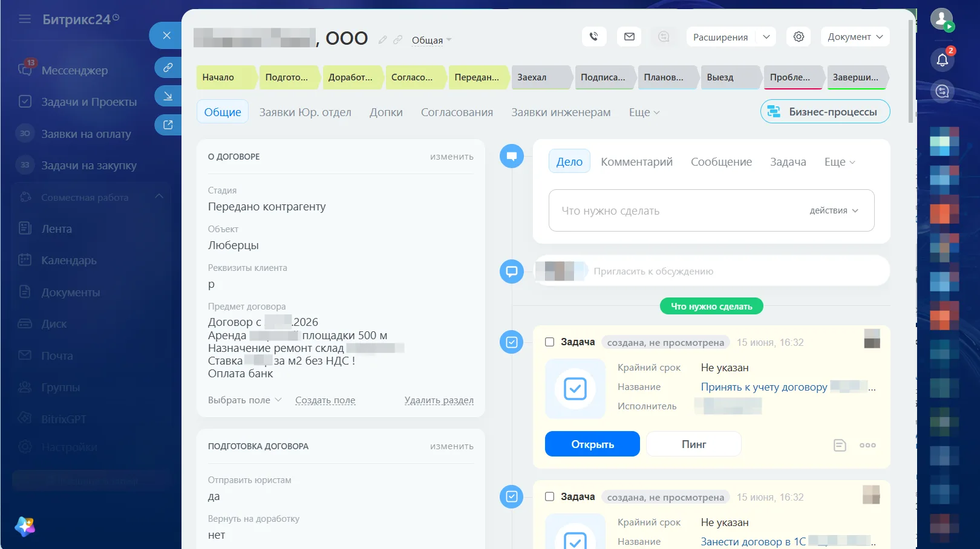Switch to the Допки tab
The height and width of the screenshot is (549, 980).
(386, 112)
